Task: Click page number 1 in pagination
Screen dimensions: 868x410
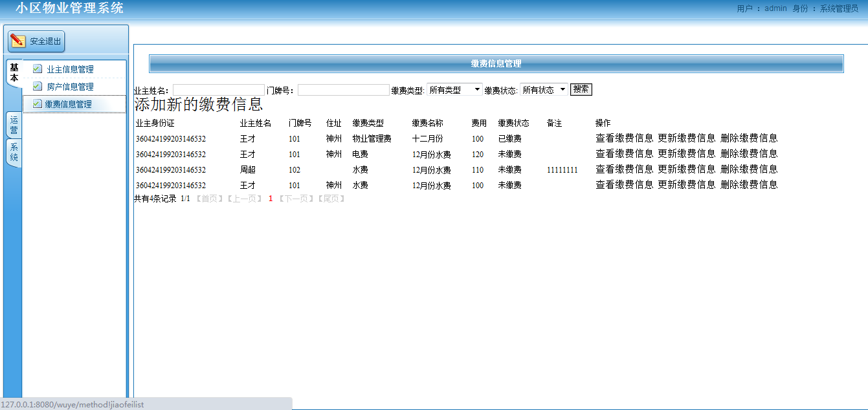Action: (x=271, y=199)
